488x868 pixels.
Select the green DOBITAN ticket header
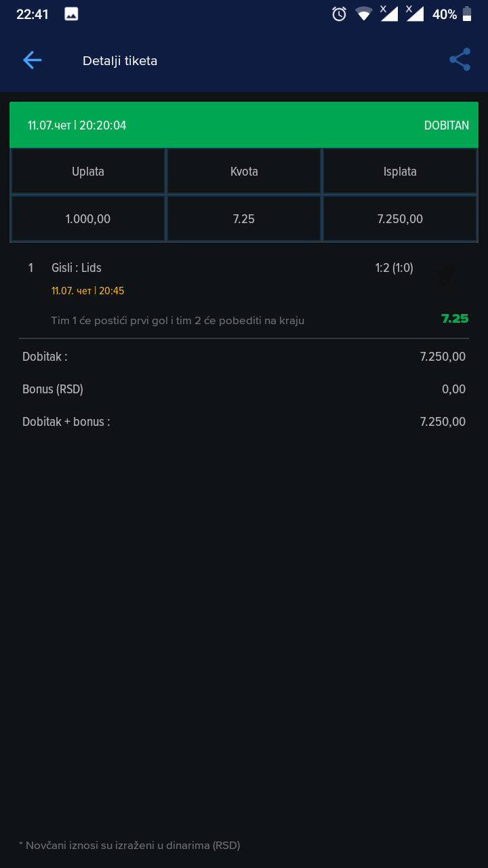pyautogui.click(x=244, y=125)
